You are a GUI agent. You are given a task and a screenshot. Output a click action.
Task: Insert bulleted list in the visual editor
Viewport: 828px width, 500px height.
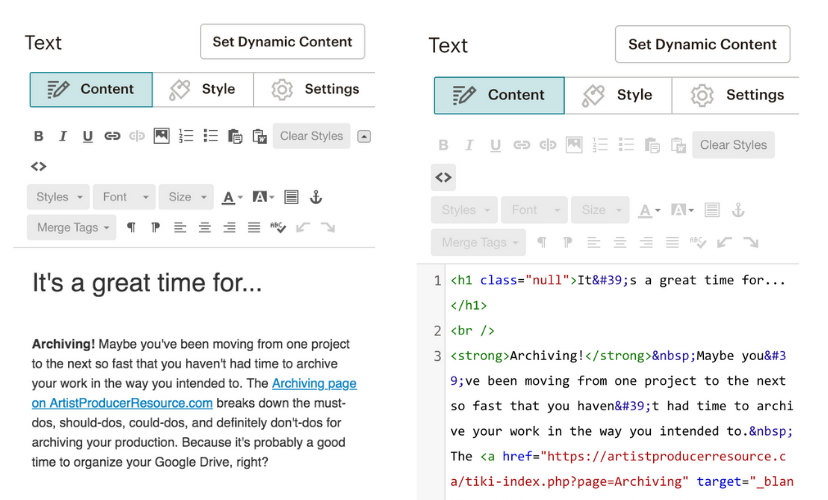210,136
